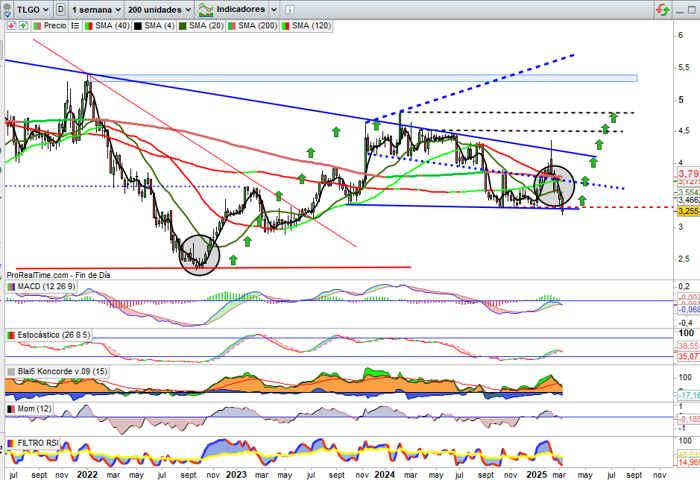Click the Indicadores button
The width and height of the screenshot is (700, 480).
click(x=240, y=9)
